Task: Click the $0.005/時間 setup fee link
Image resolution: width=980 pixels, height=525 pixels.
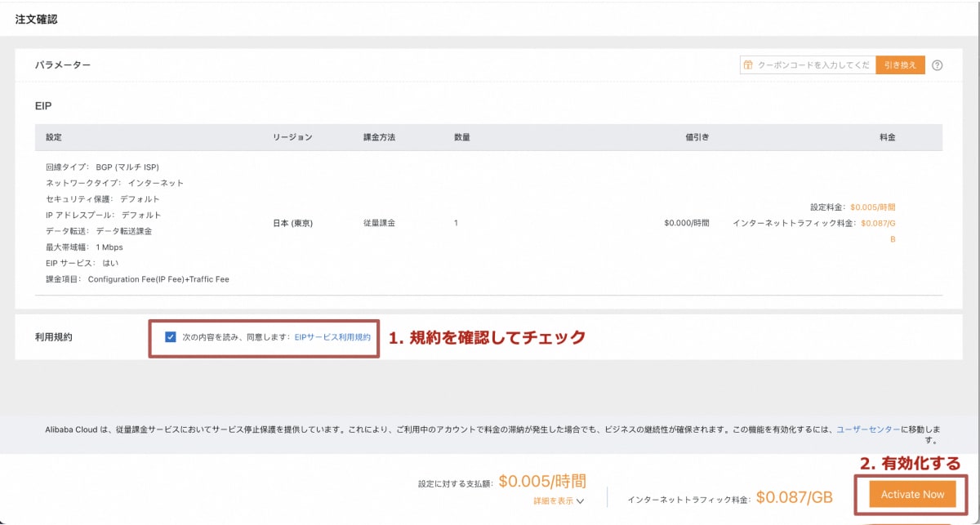Action: [541, 482]
